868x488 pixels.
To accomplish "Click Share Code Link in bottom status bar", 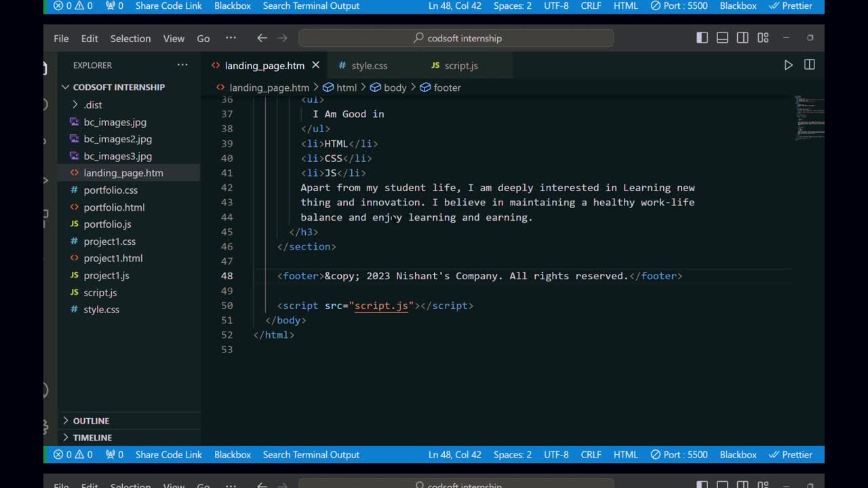I will click(169, 455).
